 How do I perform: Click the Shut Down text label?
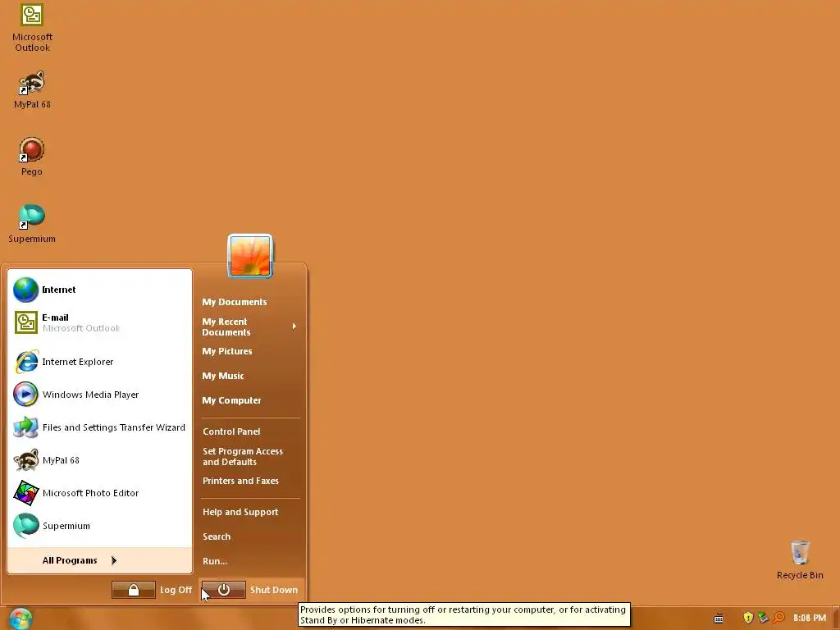coord(274,590)
